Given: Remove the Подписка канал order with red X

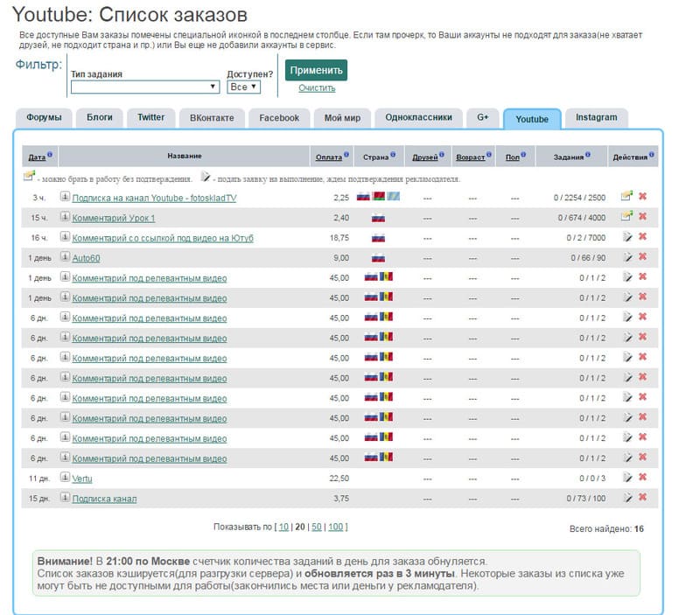Looking at the screenshot, I should pyautogui.click(x=642, y=498).
